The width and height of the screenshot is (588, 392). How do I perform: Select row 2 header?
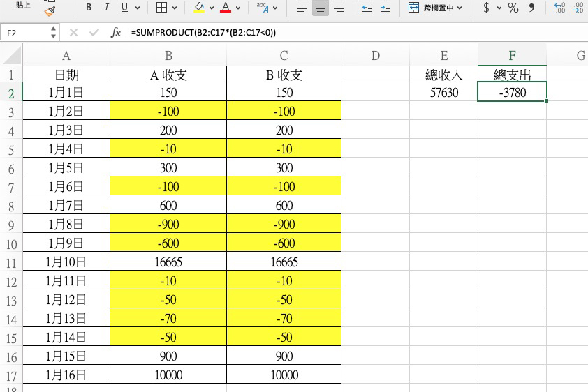pyautogui.click(x=11, y=93)
